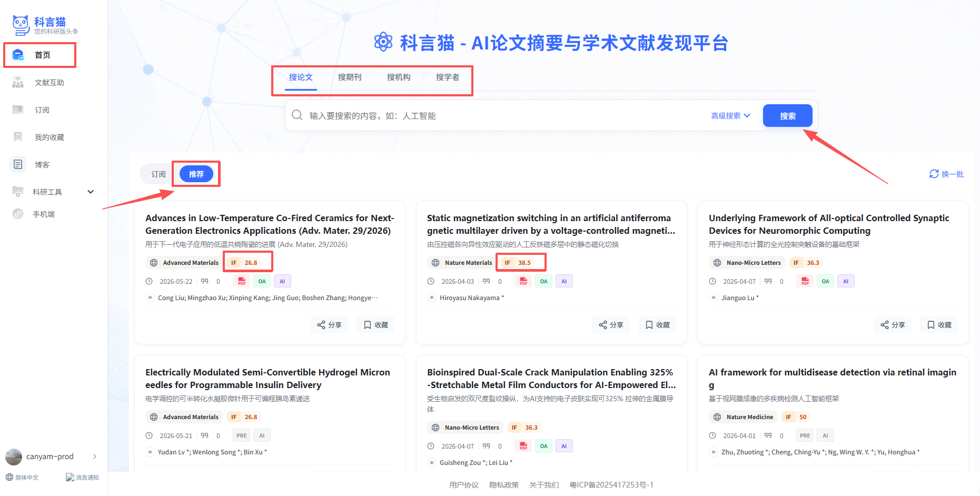
Task: Click the IF 38.5 badge
Action: point(518,263)
